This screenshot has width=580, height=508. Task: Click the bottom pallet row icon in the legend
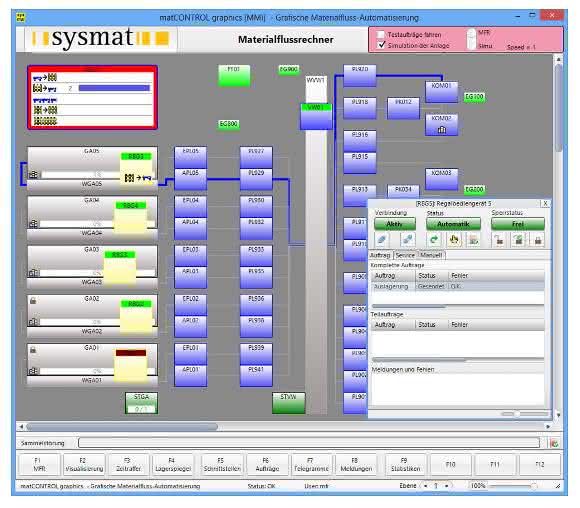point(45,121)
